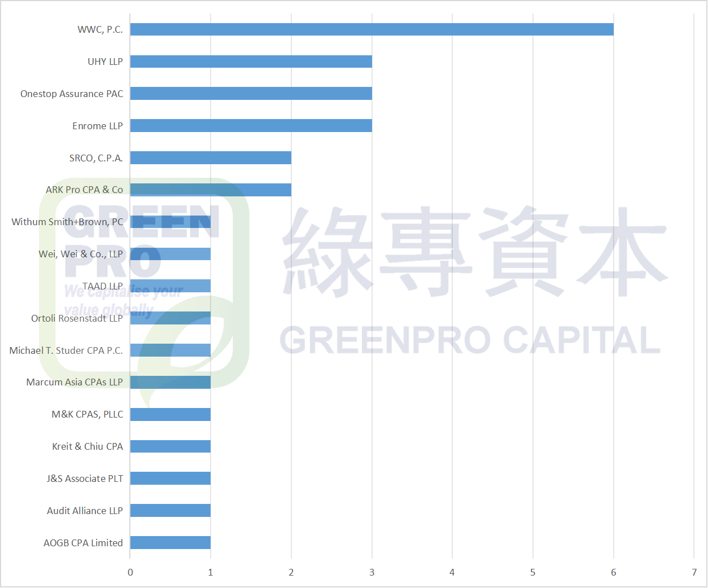
Task: Click the Michael T. Studer CPA P.C. label
Action: tap(65, 350)
